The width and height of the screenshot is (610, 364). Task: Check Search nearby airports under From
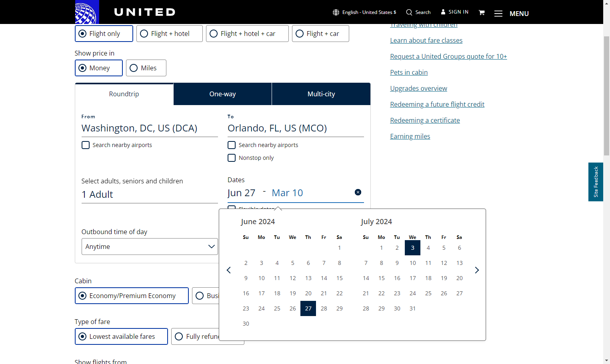click(86, 145)
